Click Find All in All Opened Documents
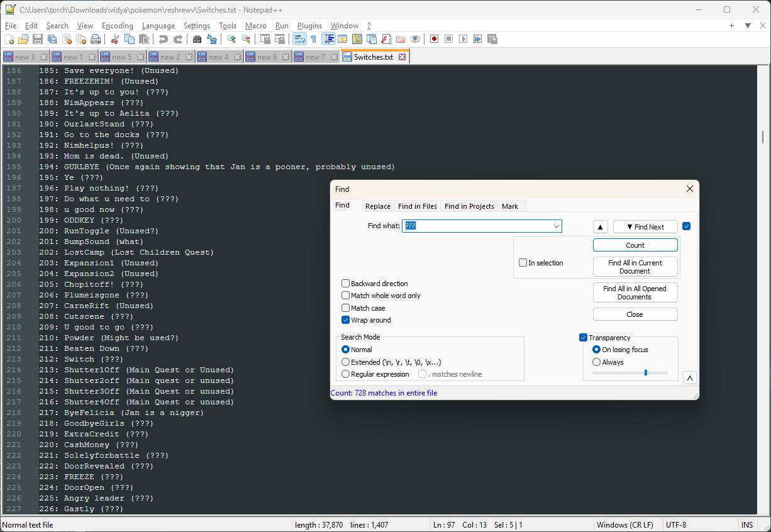The image size is (771, 532). pyautogui.click(x=635, y=292)
